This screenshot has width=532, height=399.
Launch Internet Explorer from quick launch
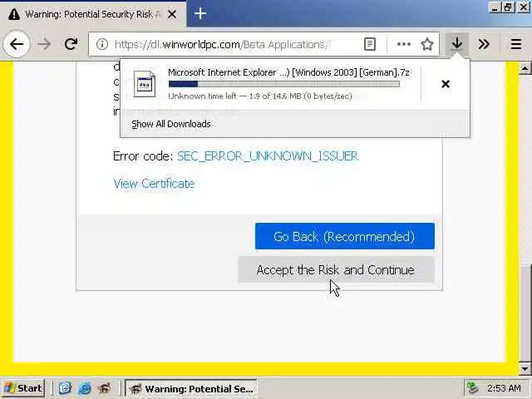(85, 388)
